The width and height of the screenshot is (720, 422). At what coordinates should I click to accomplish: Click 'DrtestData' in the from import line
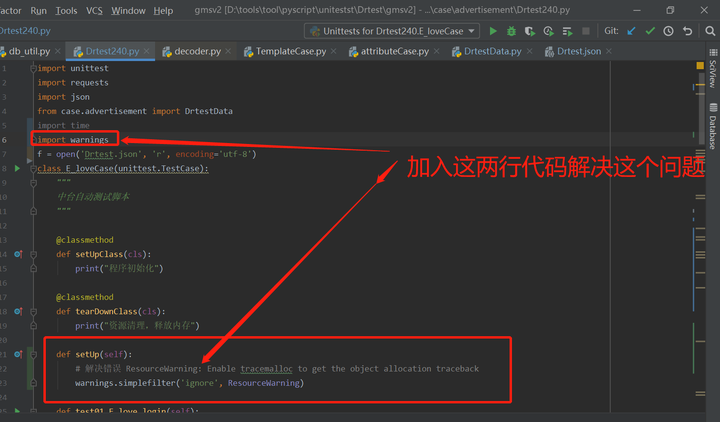tap(208, 111)
